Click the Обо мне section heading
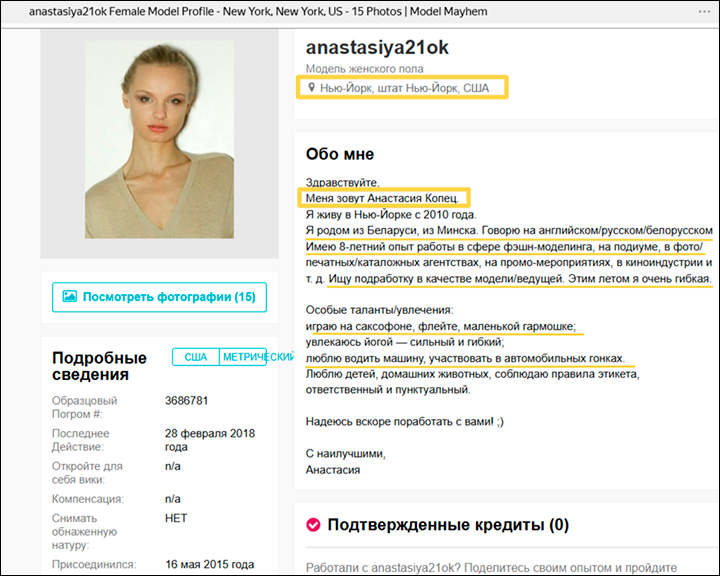This screenshot has width=720, height=576. click(x=340, y=154)
